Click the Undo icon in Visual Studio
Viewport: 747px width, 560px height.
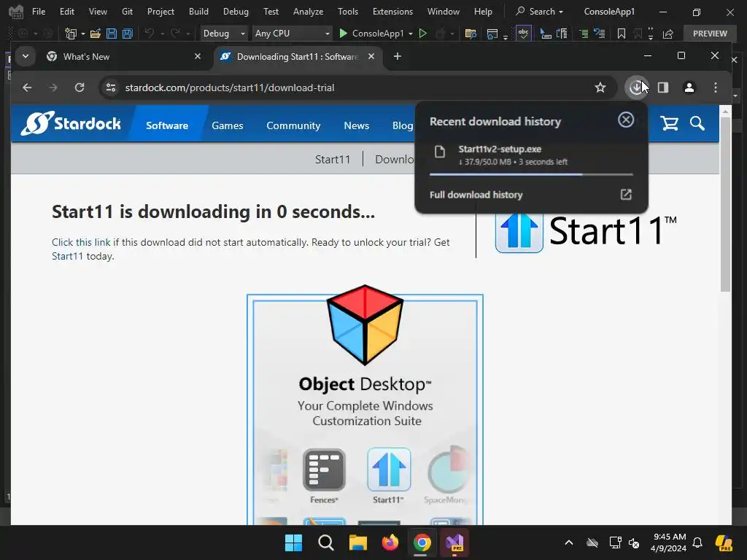coord(149,34)
